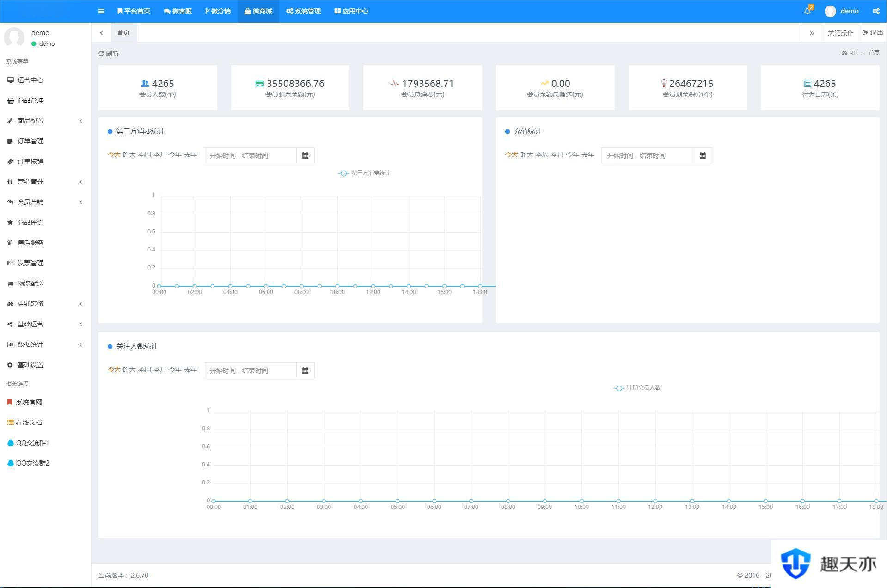Switch to the 首页 tab
Screen dimensions: 887x588
click(123, 32)
